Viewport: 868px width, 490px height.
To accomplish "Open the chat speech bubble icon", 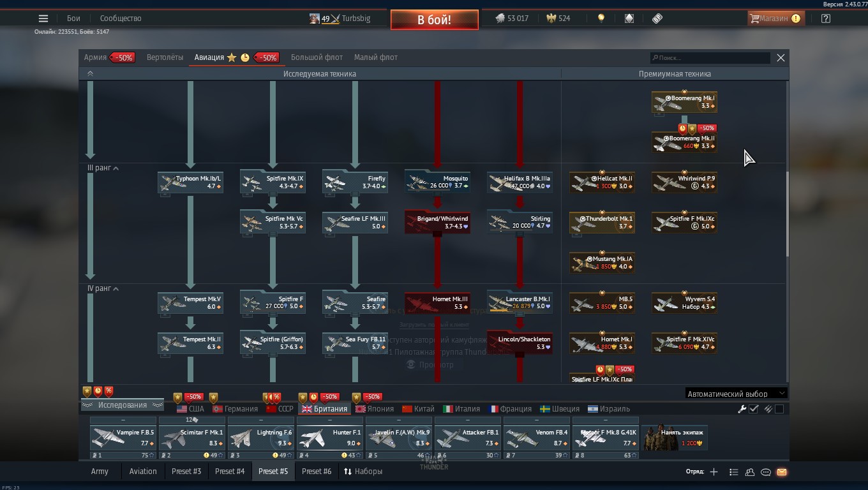I will 766,472.
